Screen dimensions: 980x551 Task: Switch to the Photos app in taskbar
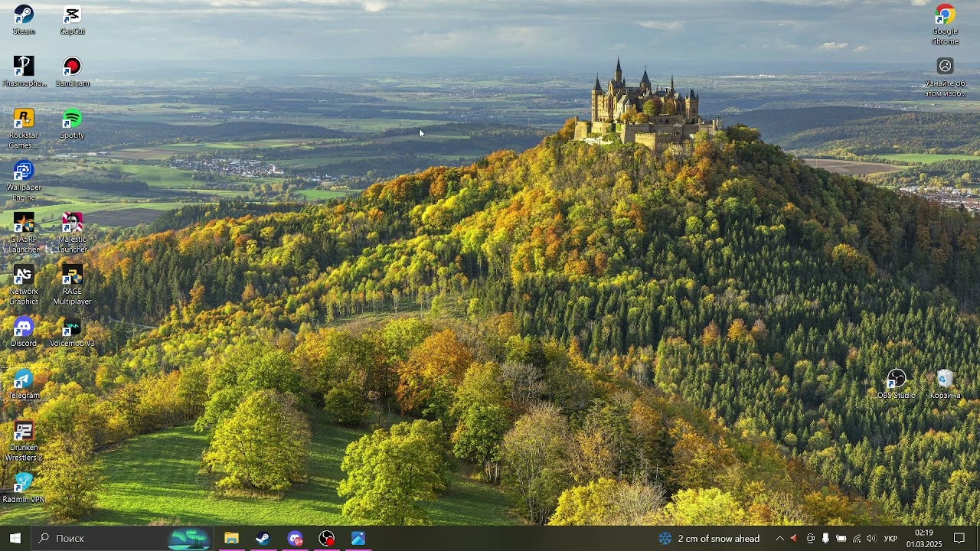click(358, 538)
